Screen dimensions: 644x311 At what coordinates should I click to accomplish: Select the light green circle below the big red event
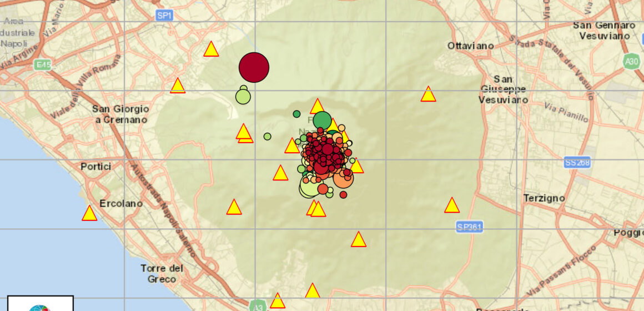point(243,97)
